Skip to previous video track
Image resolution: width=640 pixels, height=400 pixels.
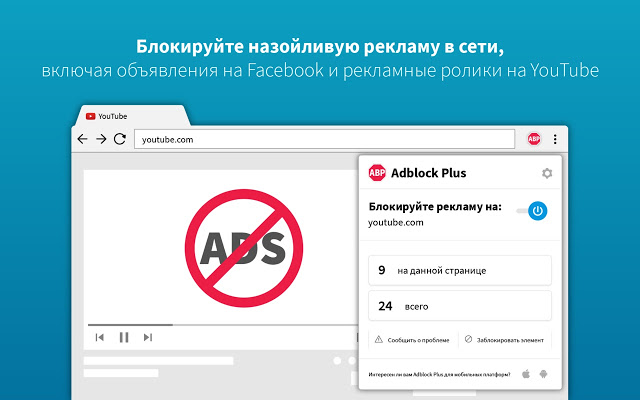(x=100, y=337)
